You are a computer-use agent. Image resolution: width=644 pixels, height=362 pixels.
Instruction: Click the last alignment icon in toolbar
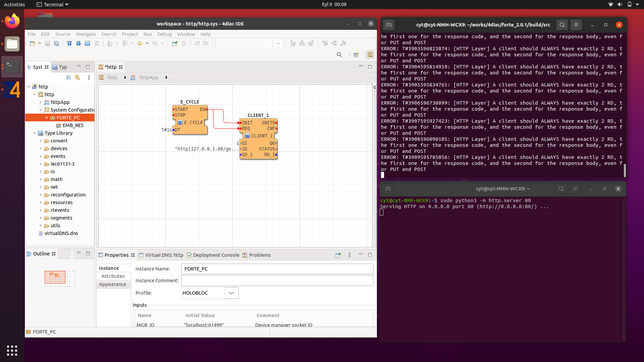[x=343, y=43]
